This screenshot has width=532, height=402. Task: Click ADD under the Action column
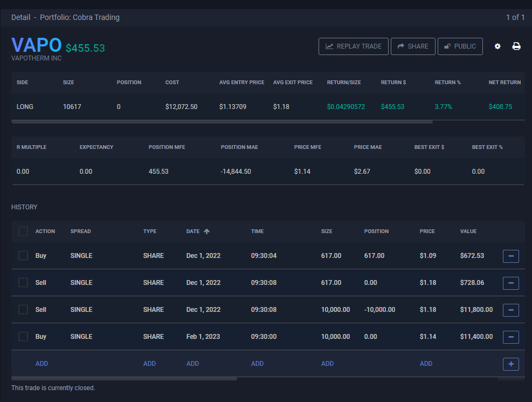[x=42, y=364]
